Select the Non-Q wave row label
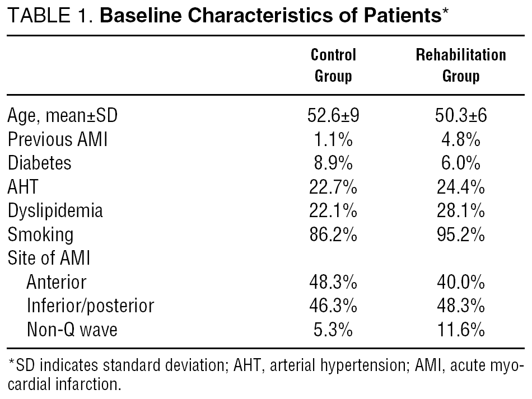532x399 pixels. click(x=72, y=330)
